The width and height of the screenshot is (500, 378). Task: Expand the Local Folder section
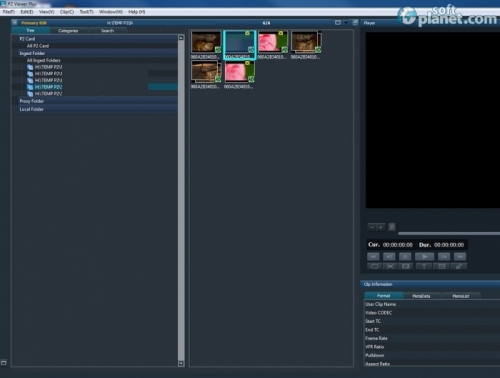point(15,109)
